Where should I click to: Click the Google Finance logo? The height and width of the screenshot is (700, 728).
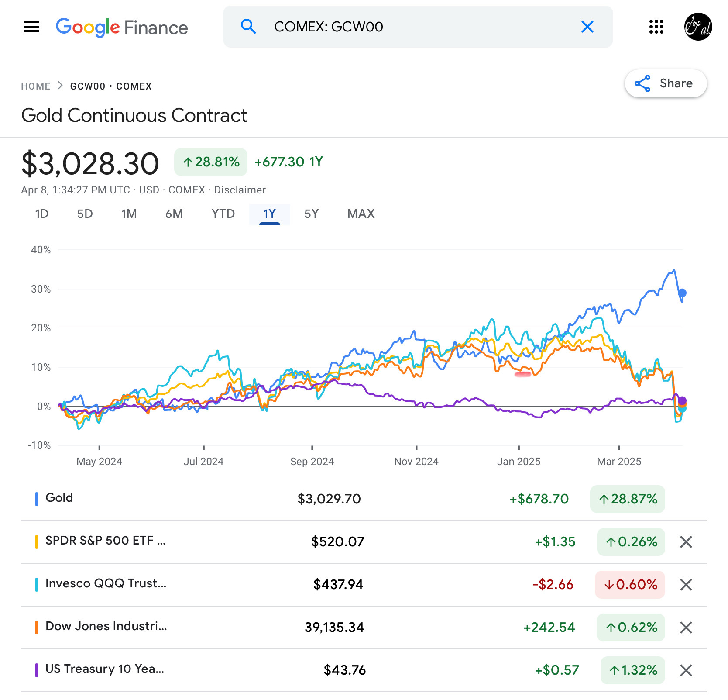point(122,28)
